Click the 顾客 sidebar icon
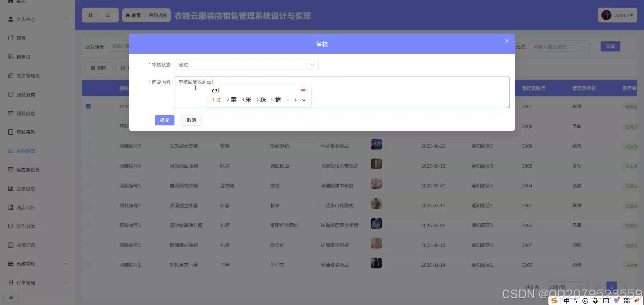 (x=11, y=38)
